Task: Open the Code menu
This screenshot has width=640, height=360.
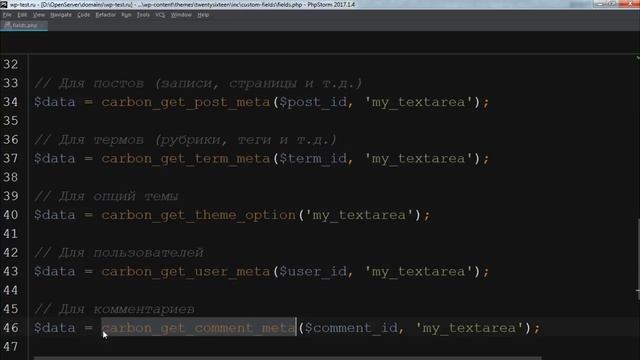Action: tap(84, 15)
